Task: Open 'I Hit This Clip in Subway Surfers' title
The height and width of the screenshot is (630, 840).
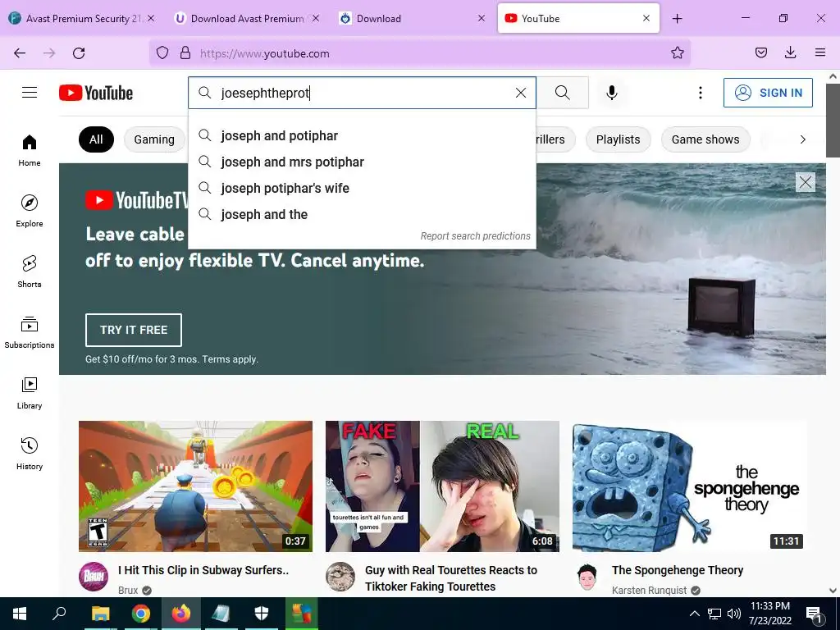Action: pyautogui.click(x=203, y=570)
